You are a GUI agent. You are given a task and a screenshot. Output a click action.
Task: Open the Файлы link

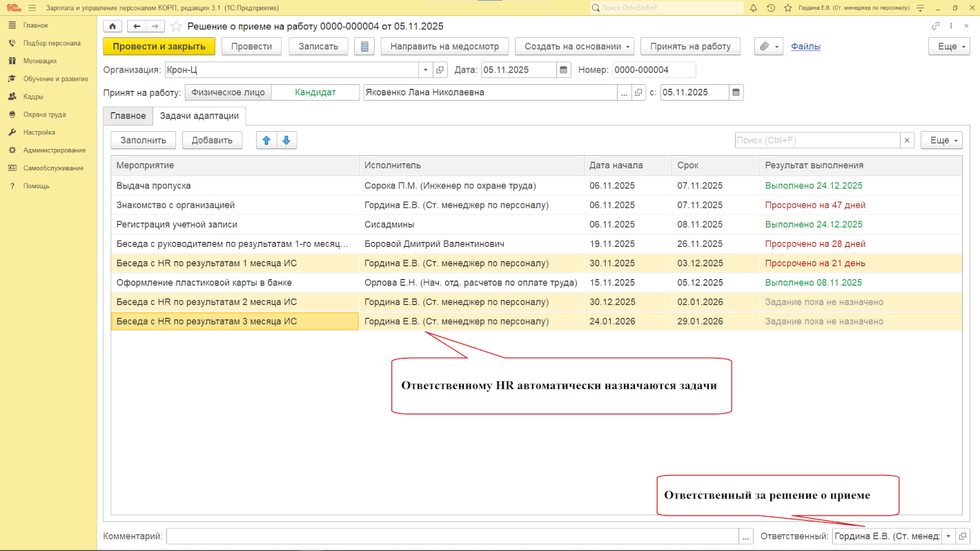(805, 46)
